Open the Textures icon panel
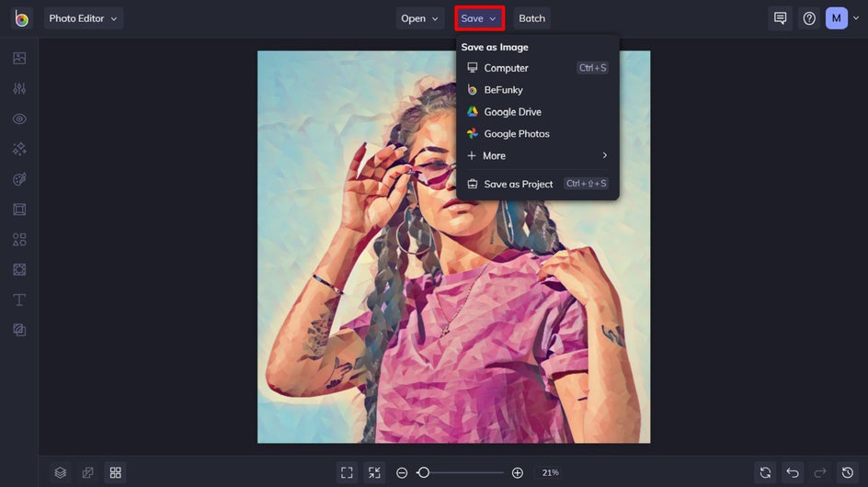Viewport: 868px width, 487px height. pos(19,330)
